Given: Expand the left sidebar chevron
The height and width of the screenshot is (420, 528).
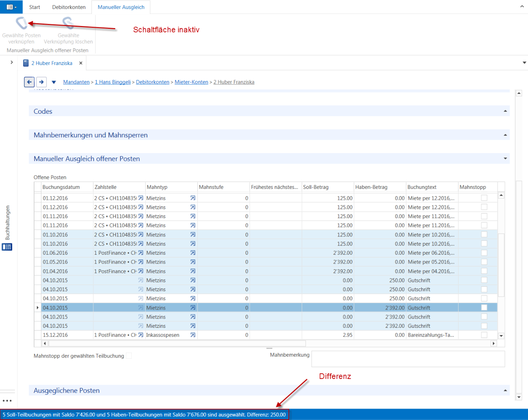Looking at the screenshot, I should point(12,62).
